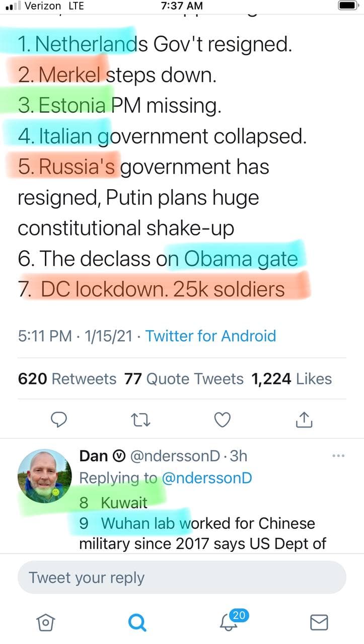Tap the reply speech bubble icon

click(60, 419)
